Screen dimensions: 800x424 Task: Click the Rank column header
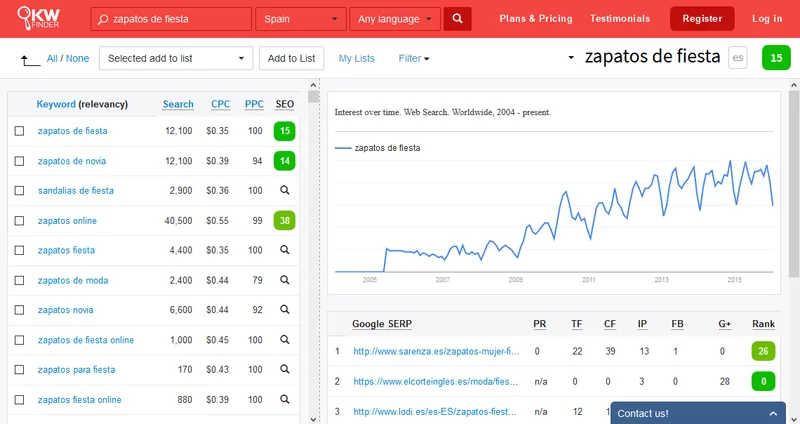click(763, 324)
